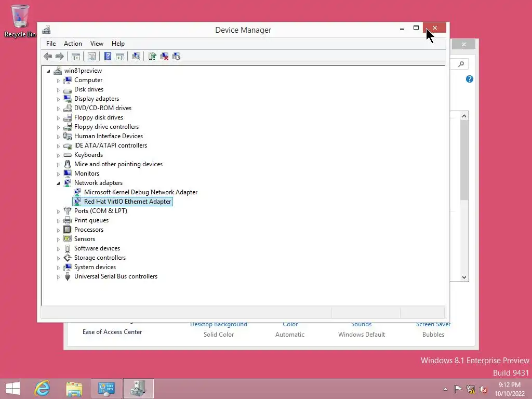Click the muted volume tray icon
Screen dimensions: 532x399
[x=483, y=389]
